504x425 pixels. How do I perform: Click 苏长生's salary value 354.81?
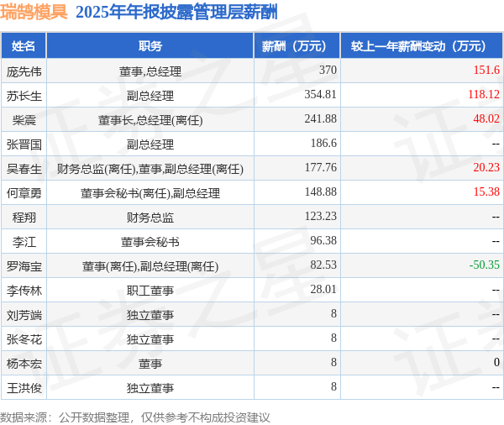click(x=321, y=94)
